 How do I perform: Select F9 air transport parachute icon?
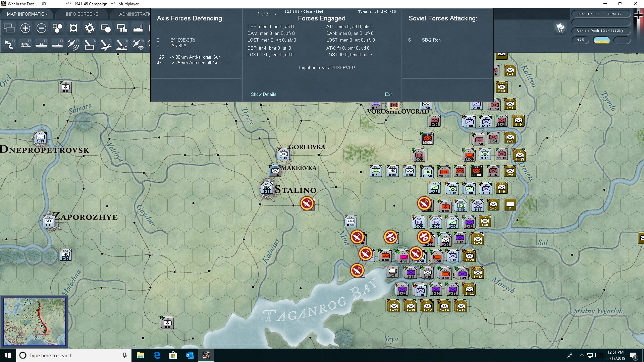pos(138,45)
